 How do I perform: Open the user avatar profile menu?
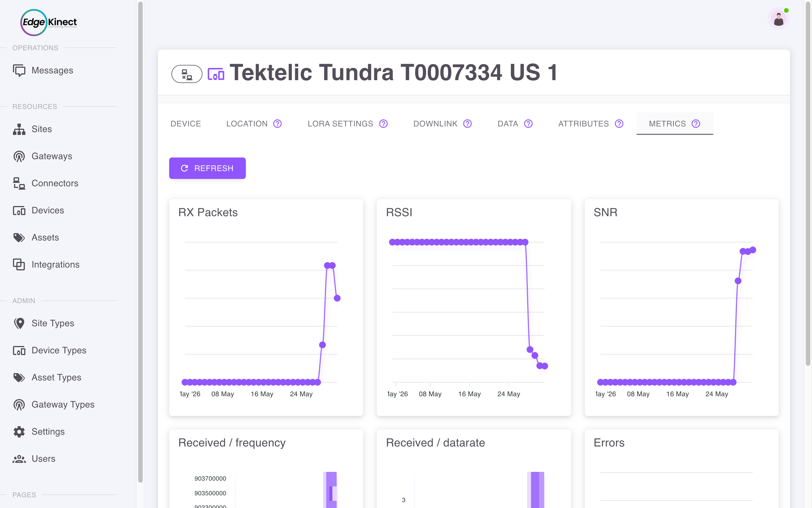coord(778,18)
